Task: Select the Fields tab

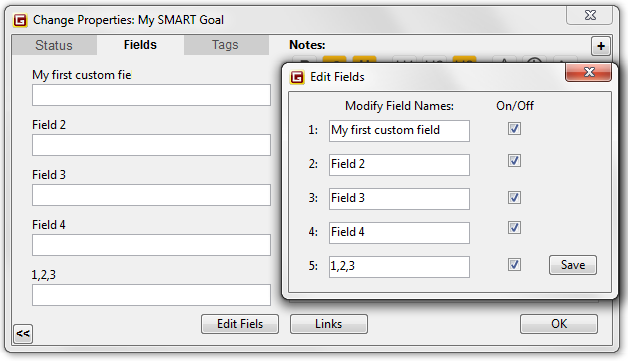Action: (x=140, y=45)
